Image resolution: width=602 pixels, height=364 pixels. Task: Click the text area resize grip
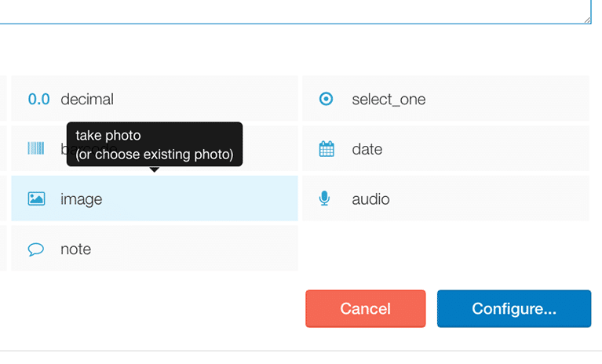click(587, 20)
